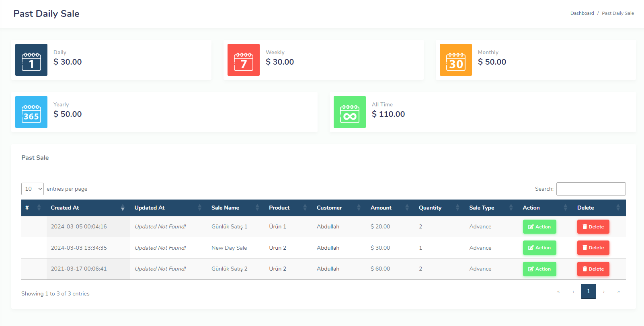Open Action for New Day Sale
The image size is (644, 326).
(539, 248)
